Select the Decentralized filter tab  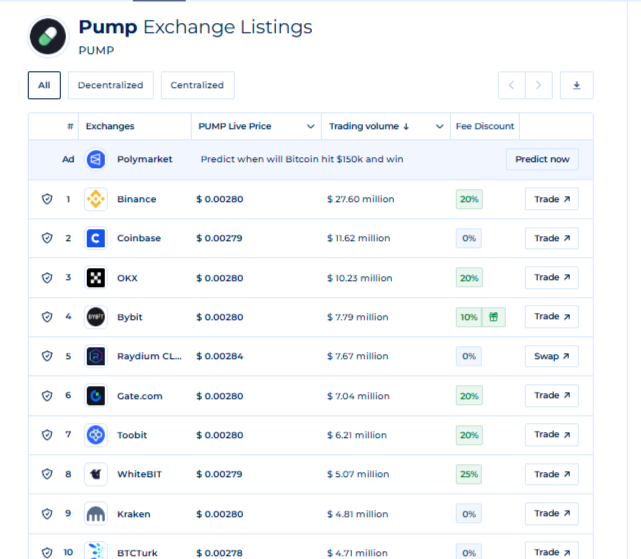pos(111,85)
